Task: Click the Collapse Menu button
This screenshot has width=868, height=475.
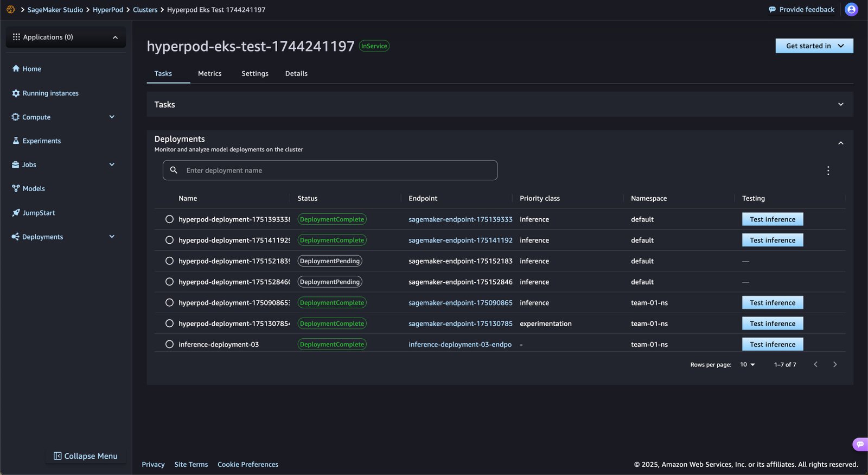Action: coord(86,456)
